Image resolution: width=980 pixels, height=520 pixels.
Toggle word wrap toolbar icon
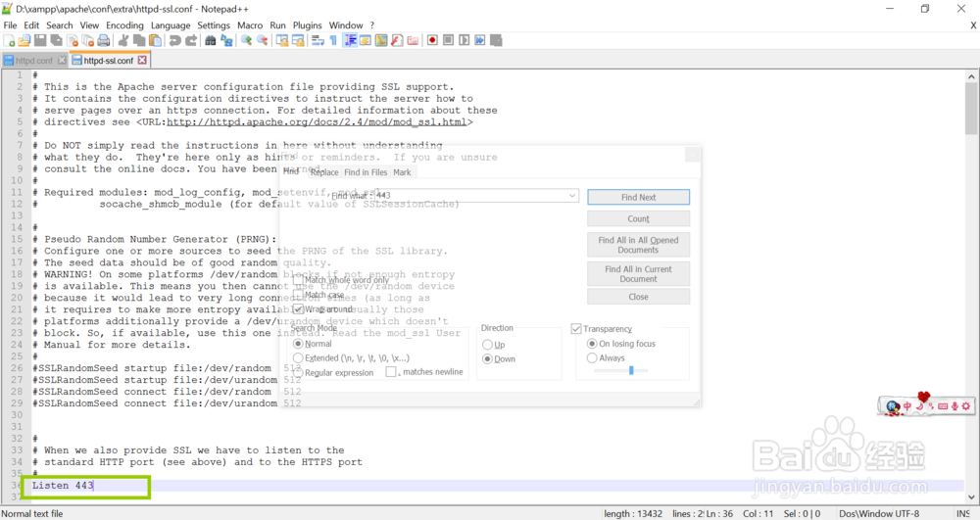pyautogui.click(x=318, y=40)
